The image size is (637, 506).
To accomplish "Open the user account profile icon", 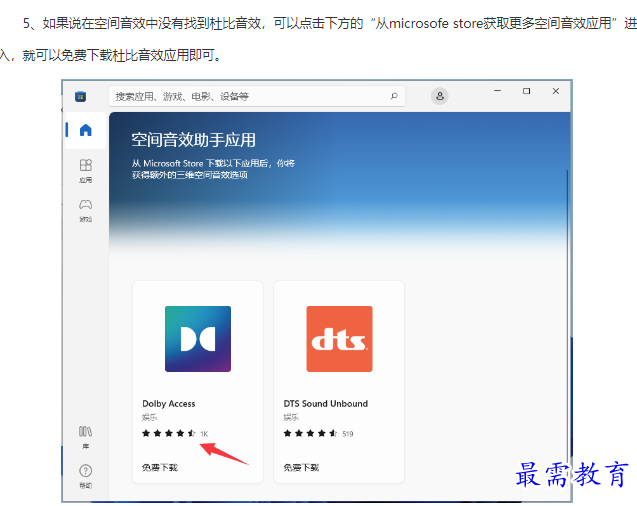I will coord(440,96).
